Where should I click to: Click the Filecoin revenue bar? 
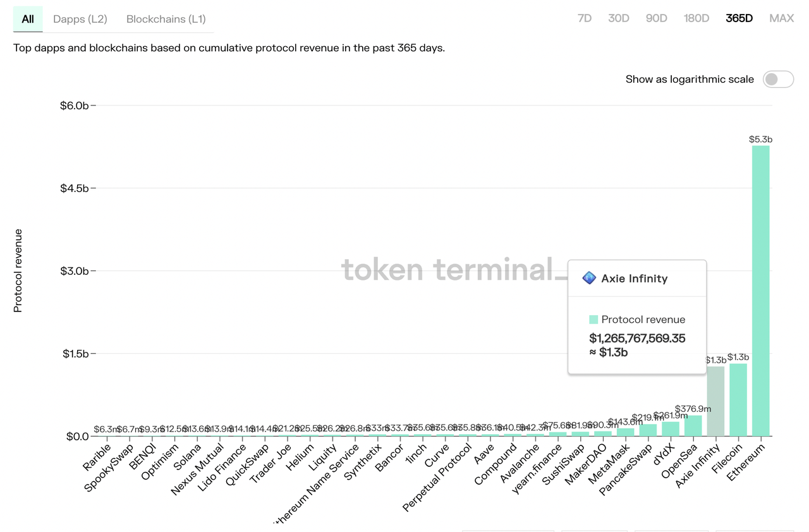point(738,400)
